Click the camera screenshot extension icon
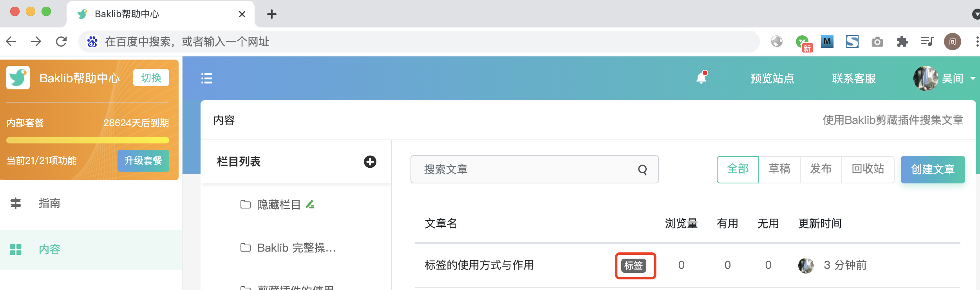This screenshot has width=980, height=290. tap(877, 42)
